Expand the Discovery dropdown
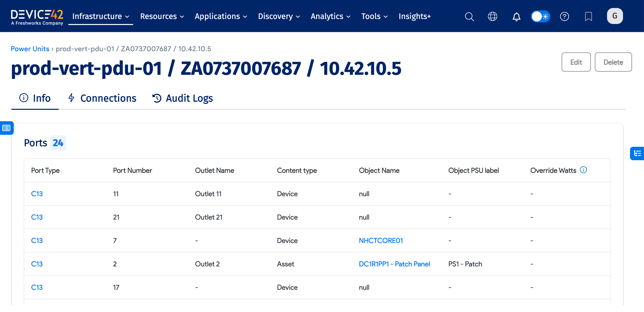The image size is (644, 312). pyautogui.click(x=279, y=17)
